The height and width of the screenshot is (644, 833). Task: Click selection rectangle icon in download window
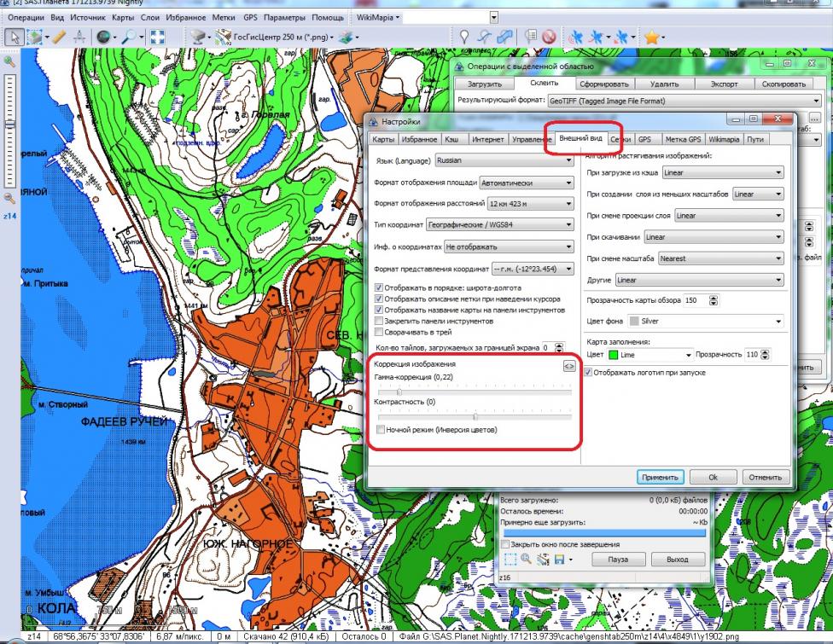pos(510,560)
